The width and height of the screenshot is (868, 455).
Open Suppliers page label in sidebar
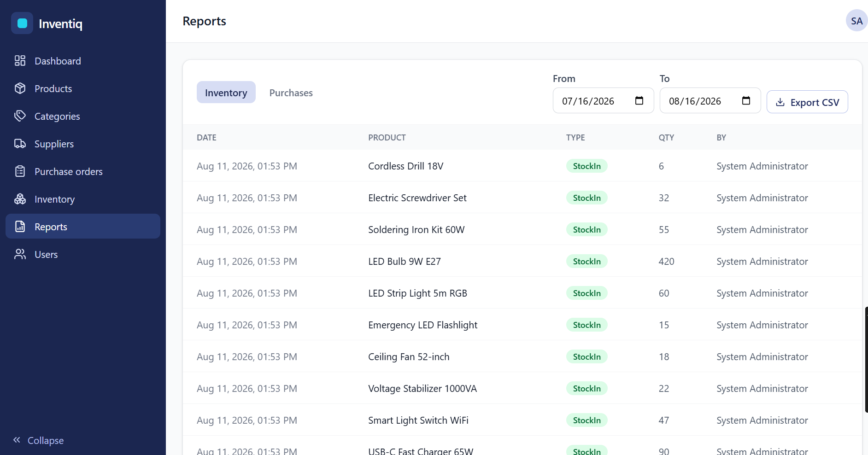(x=54, y=144)
